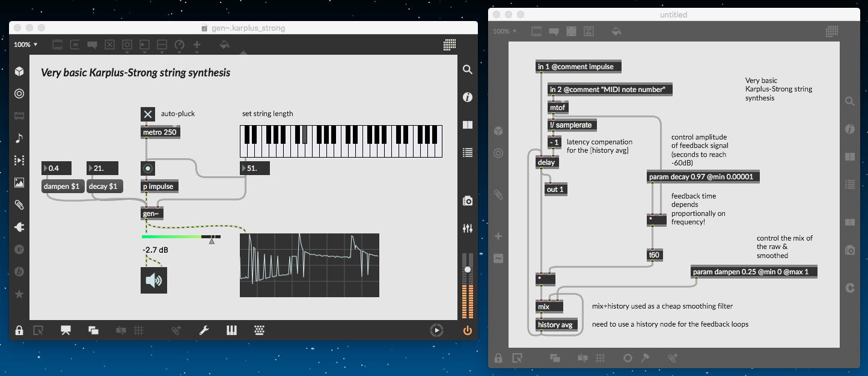Open the code view icon in untitled window toolbar

click(x=588, y=31)
